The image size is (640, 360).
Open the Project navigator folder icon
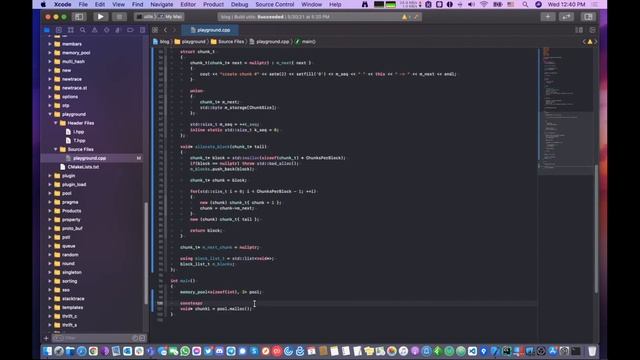47,30
